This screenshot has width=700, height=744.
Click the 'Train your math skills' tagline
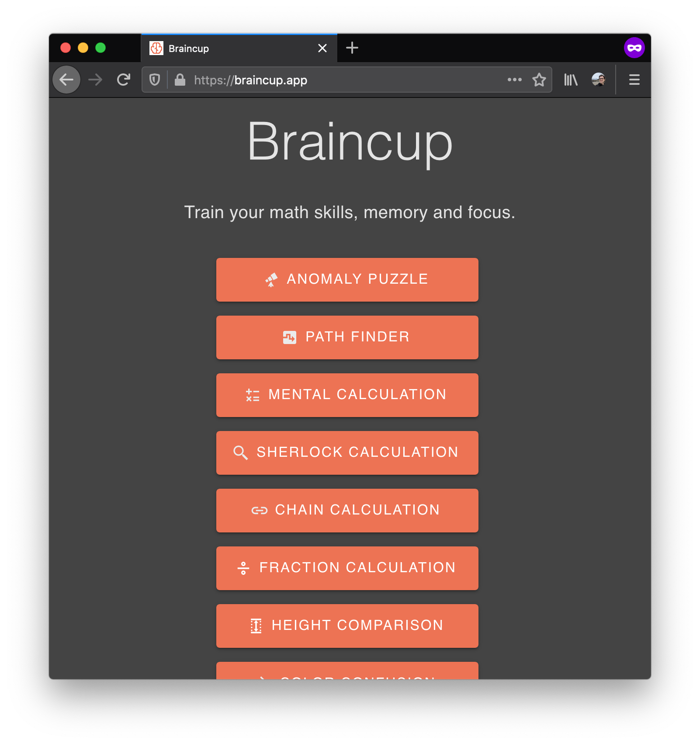click(x=350, y=212)
